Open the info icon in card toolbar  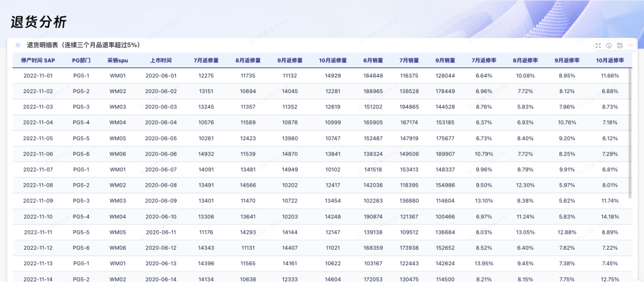point(609,45)
